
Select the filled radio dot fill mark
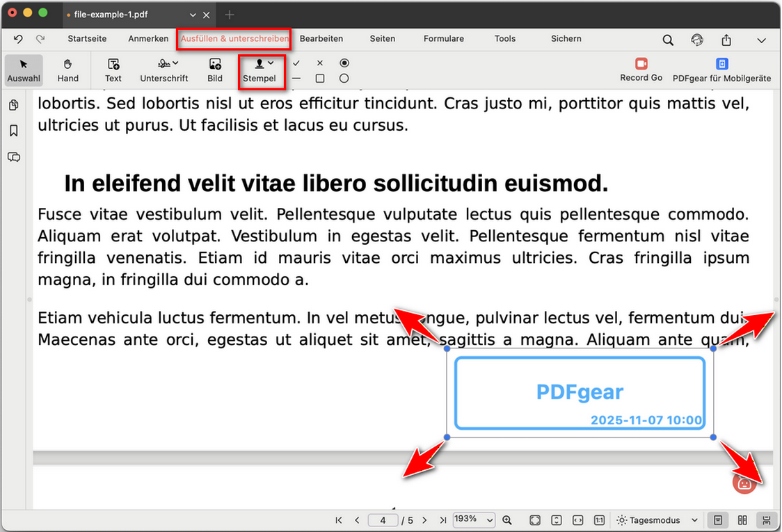point(344,63)
